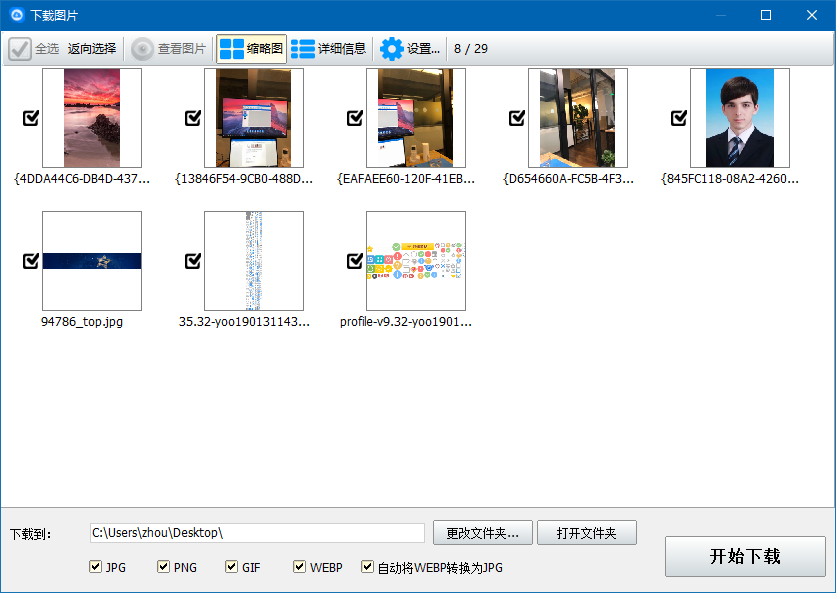
Task: Disable auto convert WEBP to JPG option
Action: [367, 566]
